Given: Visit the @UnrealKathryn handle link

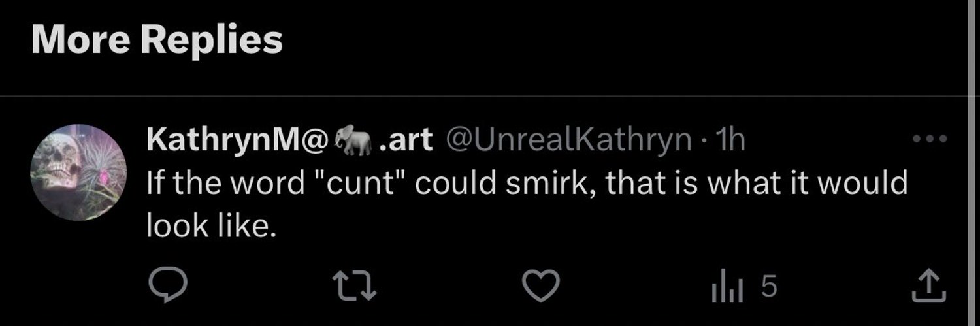Looking at the screenshot, I should pyautogui.click(x=568, y=140).
